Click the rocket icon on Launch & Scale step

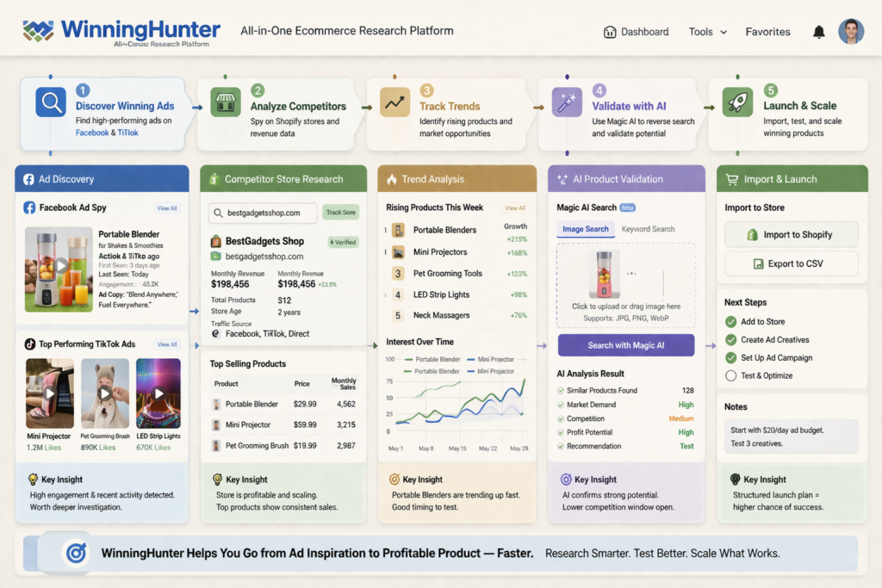tap(737, 101)
